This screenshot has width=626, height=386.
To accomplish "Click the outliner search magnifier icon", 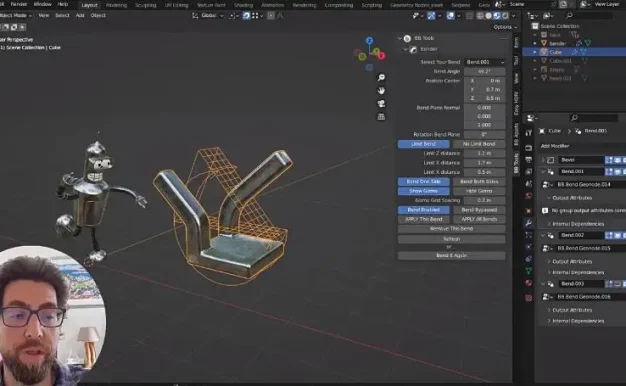I will pyautogui.click(x=569, y=15).
